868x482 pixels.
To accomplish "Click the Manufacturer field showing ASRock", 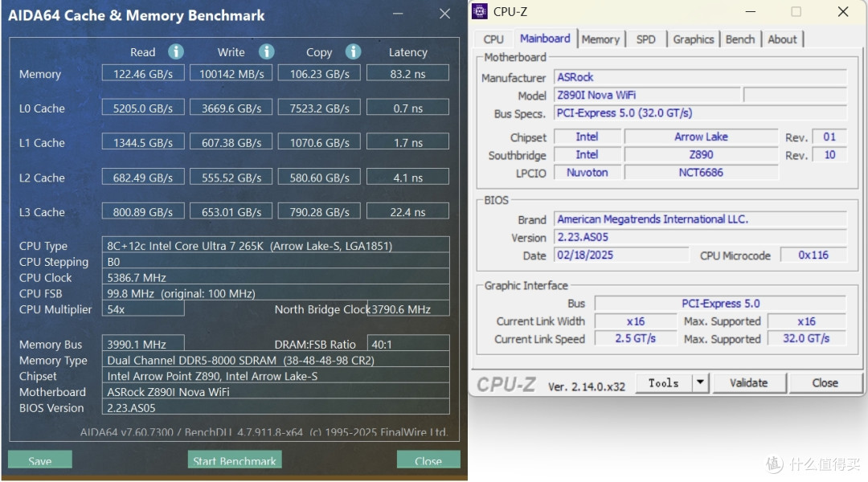I will pos(700,77).
